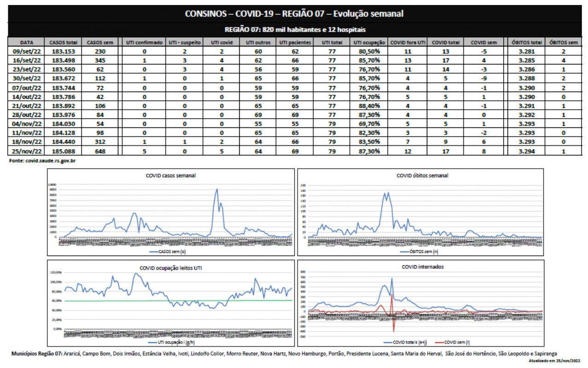588x368 pixels.
Task: Click the date cell "16/set/22"
Action: 27,60
